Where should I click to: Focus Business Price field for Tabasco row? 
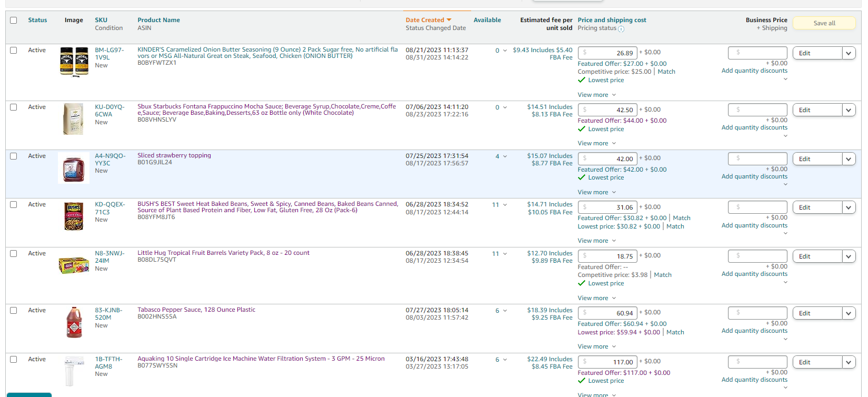[x=757, y=313]
